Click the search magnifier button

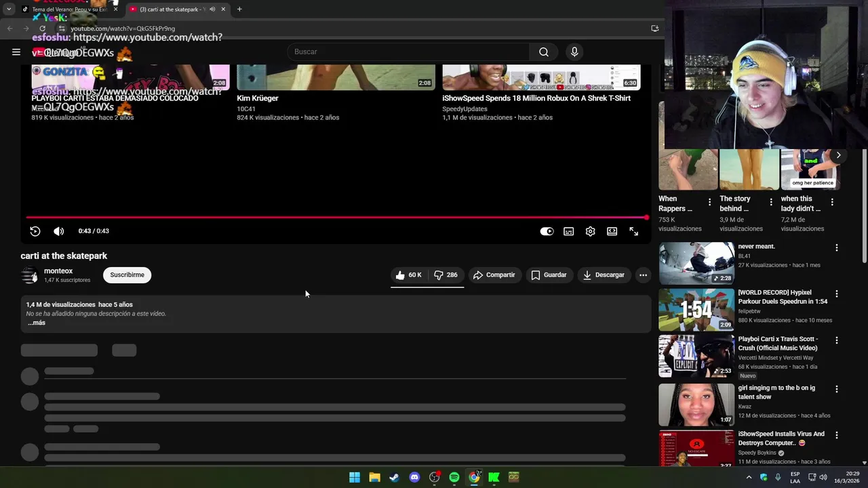point(544,52)
